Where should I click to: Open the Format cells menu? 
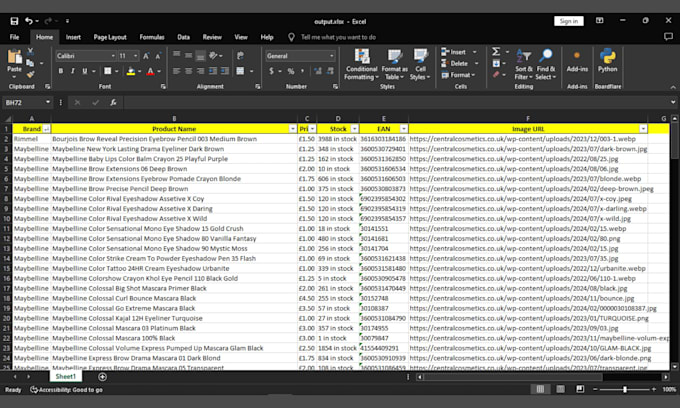(458, 75)
